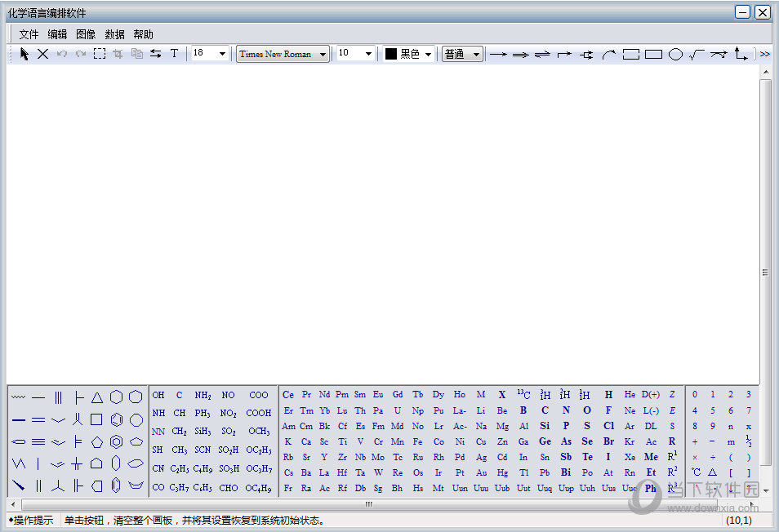Open the 文件 menu
The height and width of the screenshot is (532, 779).
29,34
